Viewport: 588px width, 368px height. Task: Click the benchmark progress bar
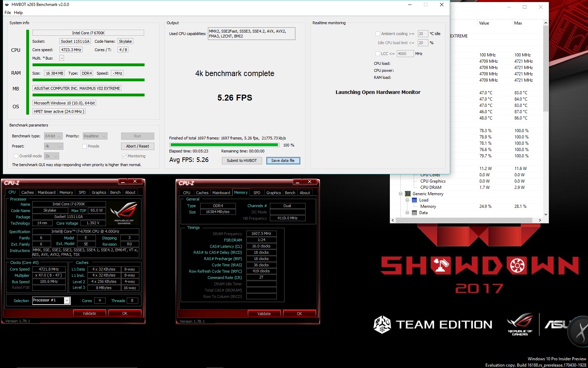(224, 145)
